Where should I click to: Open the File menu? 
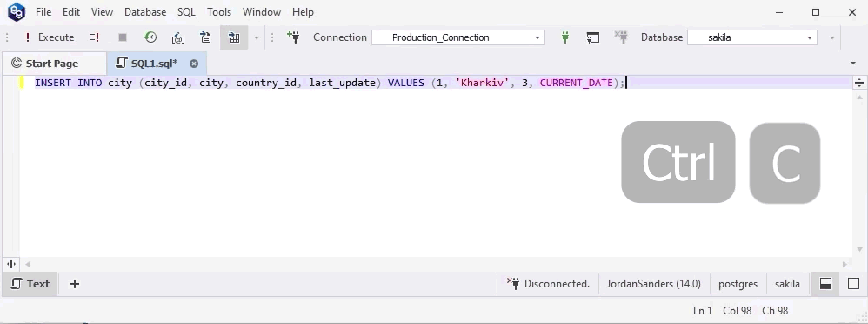tap(43, 11)
